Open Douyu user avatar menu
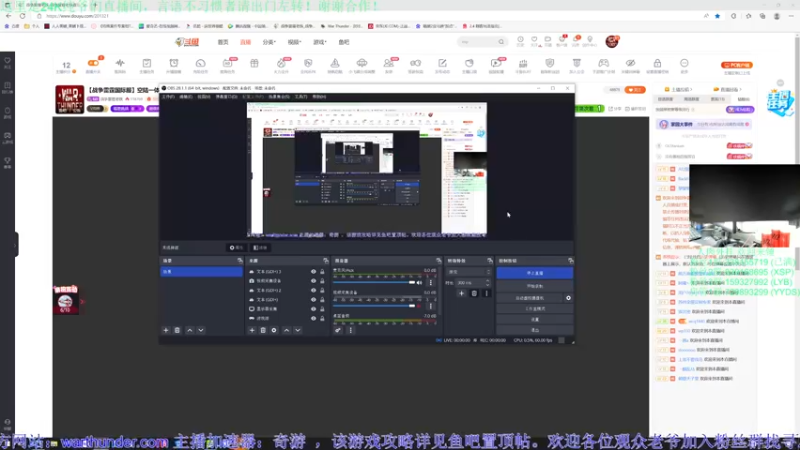The height and width of the screenshot is (450, 800). [612, 41]
